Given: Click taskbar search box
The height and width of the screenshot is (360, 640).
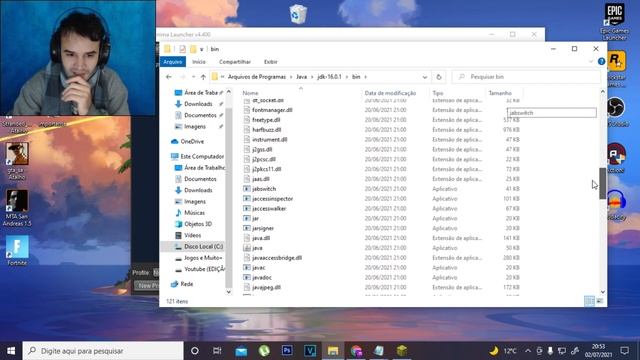Looking at the screenshot, I should tap(103, 351).
